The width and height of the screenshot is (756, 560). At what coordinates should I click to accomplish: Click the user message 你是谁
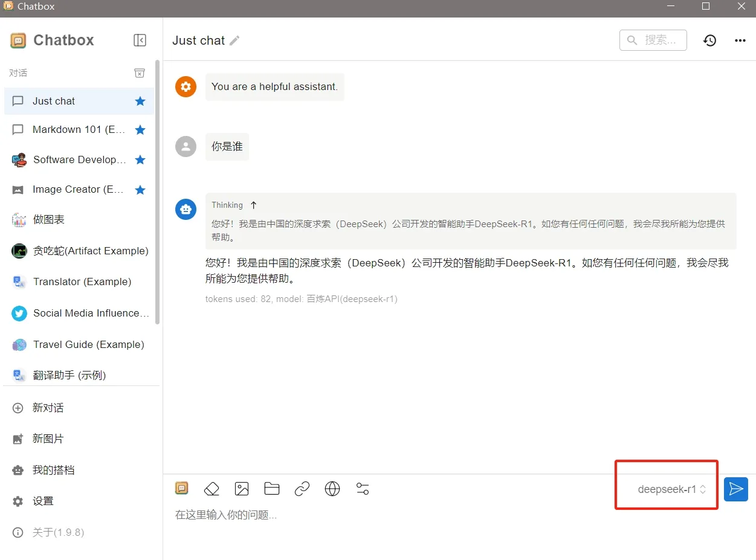227,146
